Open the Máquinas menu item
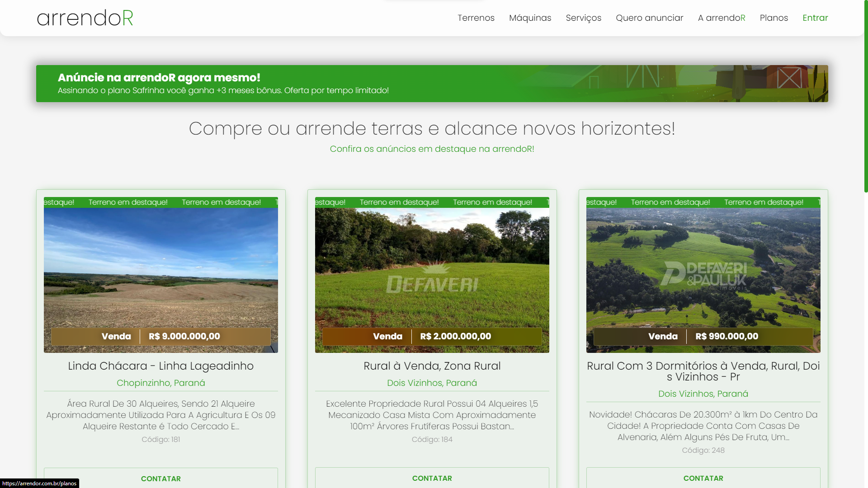 tap(530, 18)
